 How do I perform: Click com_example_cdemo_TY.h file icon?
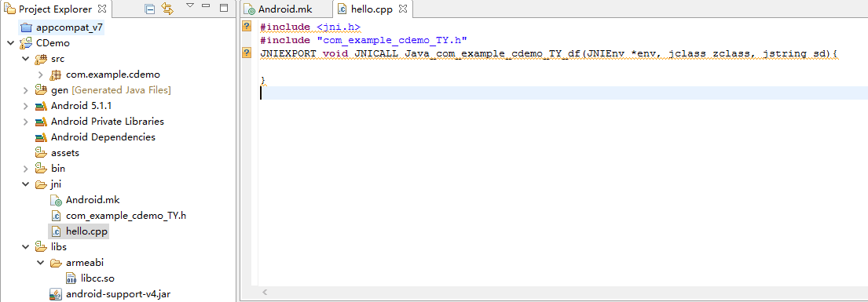[56, 215]
